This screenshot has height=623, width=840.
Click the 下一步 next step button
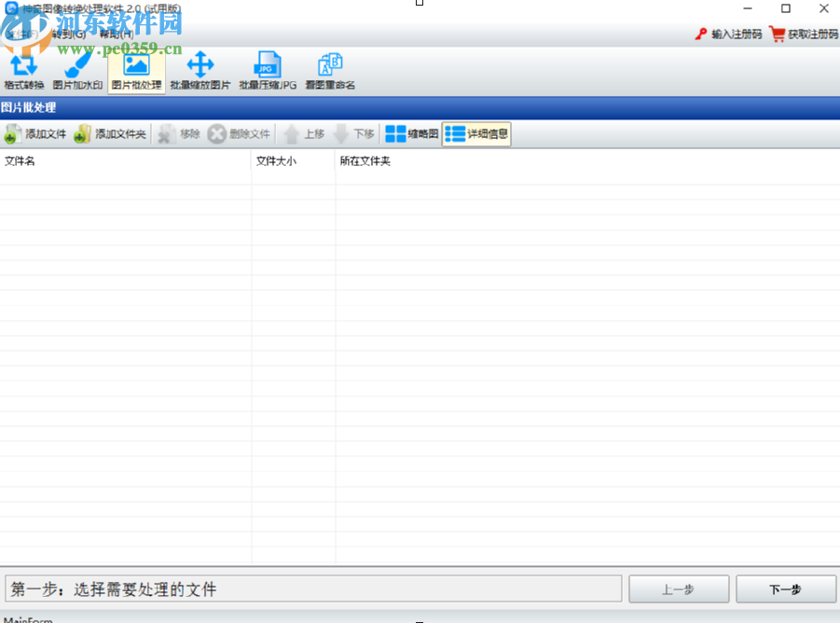point(785,588)
